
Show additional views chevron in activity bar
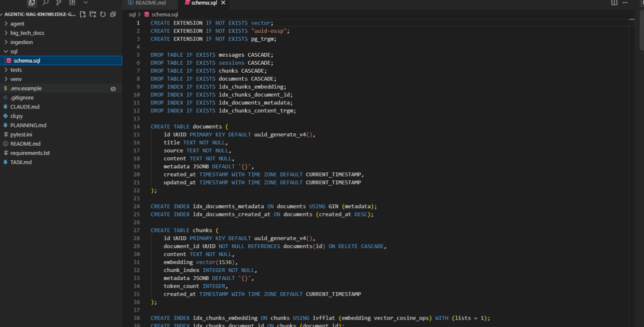click(86, 3)
